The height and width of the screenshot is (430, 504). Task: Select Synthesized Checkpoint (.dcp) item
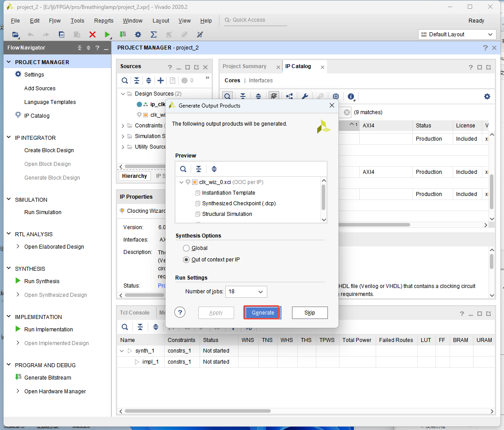[239, 203]
